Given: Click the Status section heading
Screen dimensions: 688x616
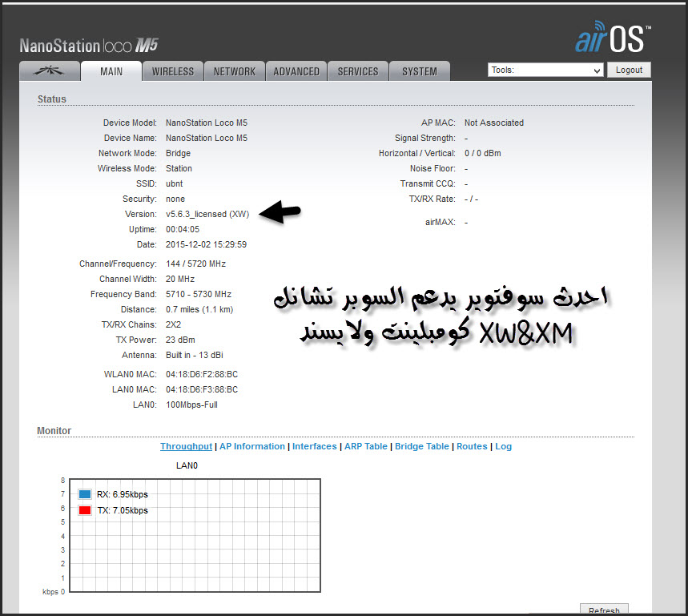Looking at the screenshot, I should [52, 99].
